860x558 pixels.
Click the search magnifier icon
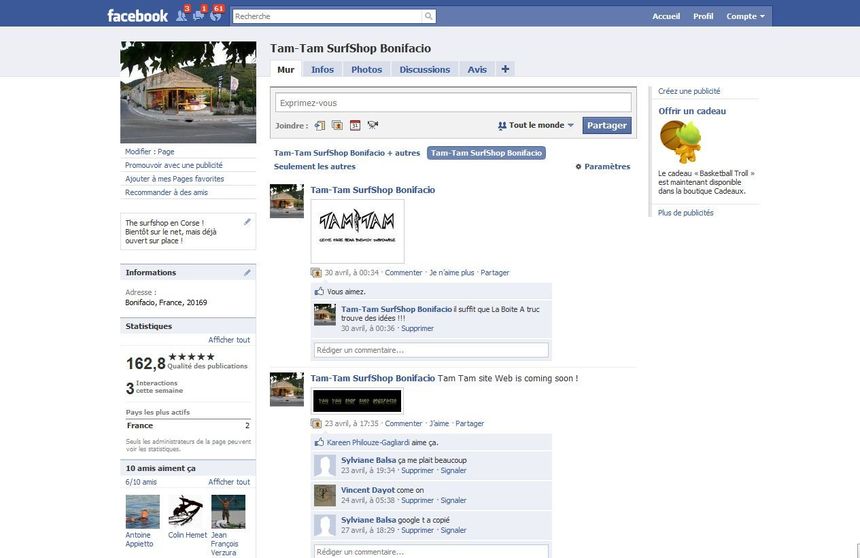[428, 16]
